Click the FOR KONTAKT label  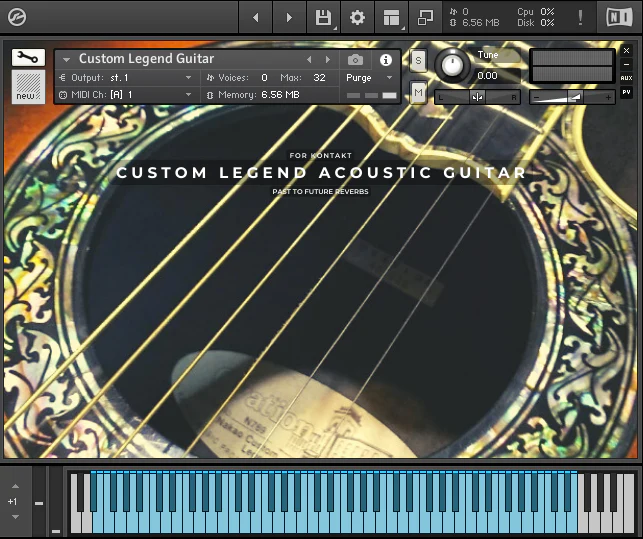coord(320,155)
